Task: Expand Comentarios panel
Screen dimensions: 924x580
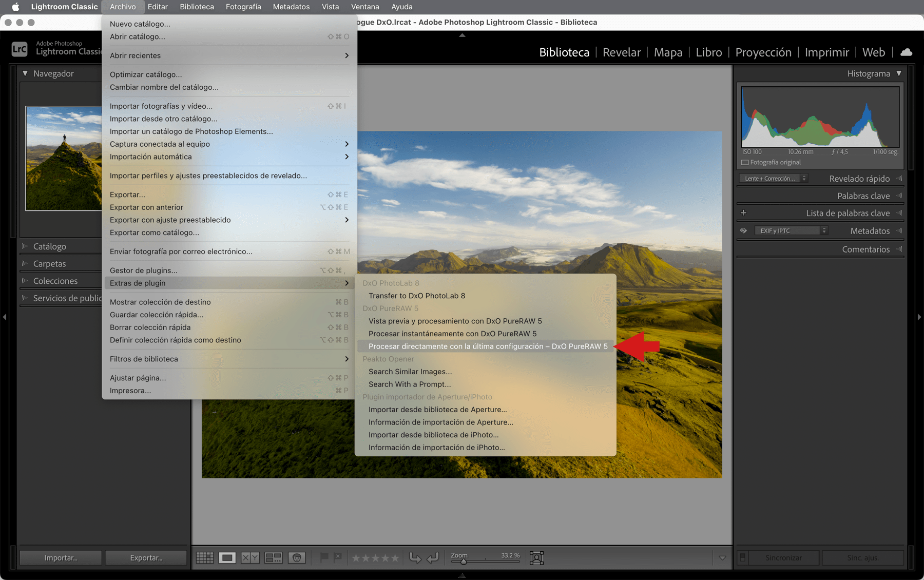Action: [899, 249]
